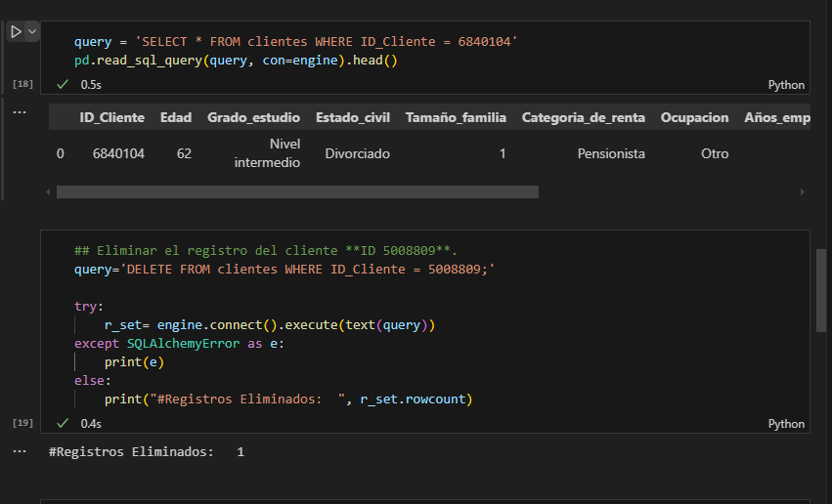Click the horizontal scrollbar thumb under table
The height and width of the screenshot is (504, 832).
[x=297, y=191]
